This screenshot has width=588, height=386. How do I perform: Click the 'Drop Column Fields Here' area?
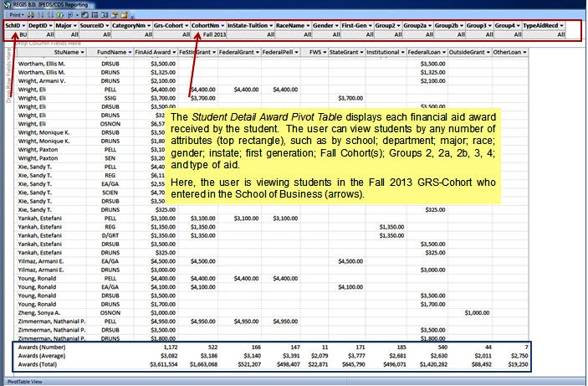48,44
